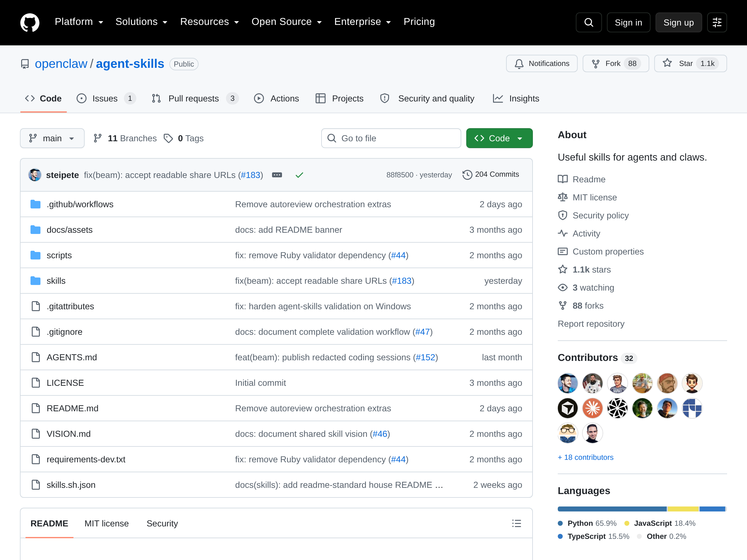Open Custom properties in About sidebar
747x560 pixels.
[601, 251]
